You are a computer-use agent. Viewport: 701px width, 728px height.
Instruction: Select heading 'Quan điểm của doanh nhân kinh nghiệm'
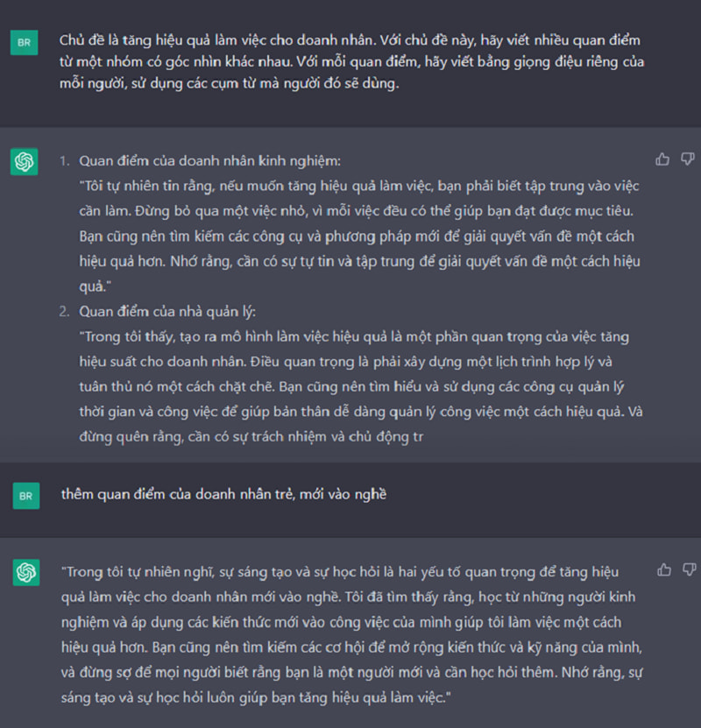[x=209, y=161]
